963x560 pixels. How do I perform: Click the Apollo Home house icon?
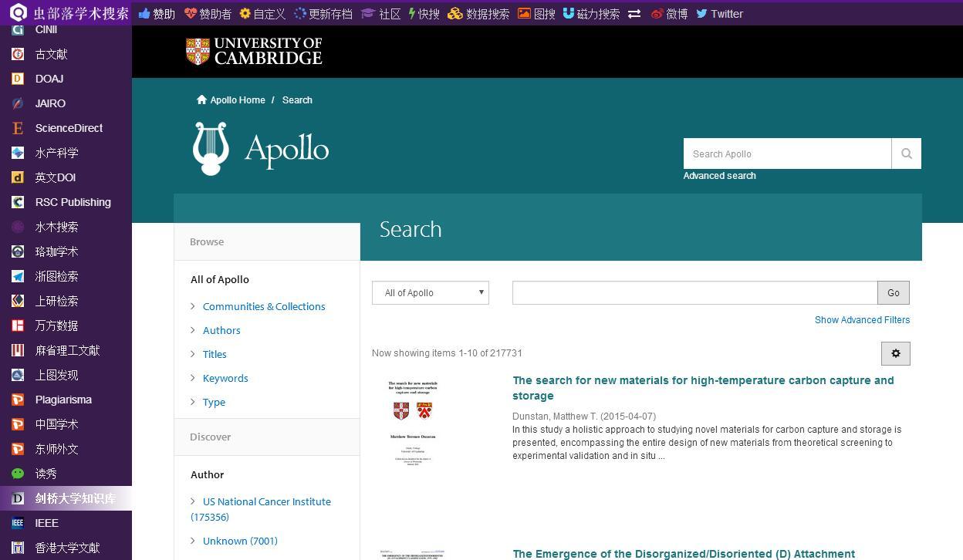202,100
